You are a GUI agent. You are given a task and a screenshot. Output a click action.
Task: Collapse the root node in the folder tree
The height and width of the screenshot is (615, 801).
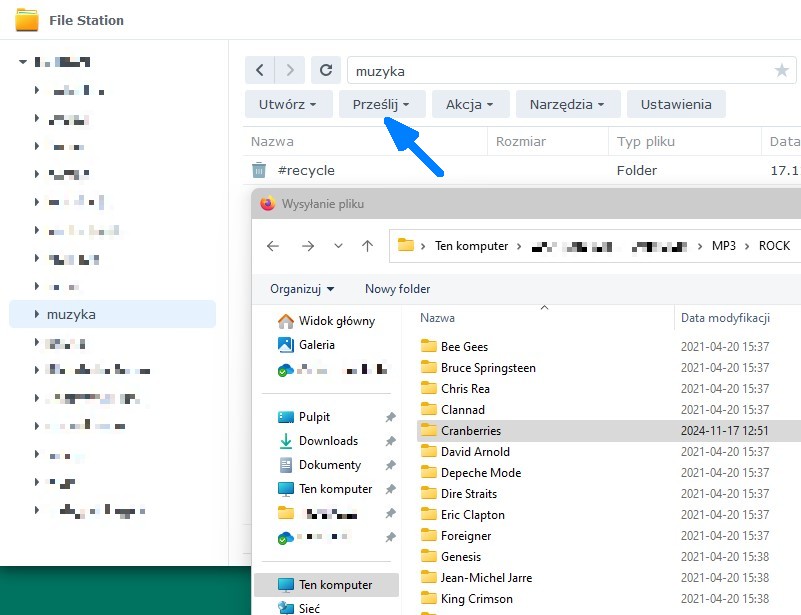pos(23,62)
